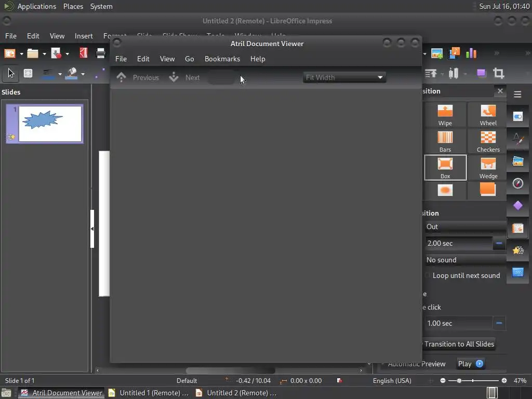This screenshot has width=532, height=399.
Task: Open the sidebar Styles deck
Action: point(518,139)
